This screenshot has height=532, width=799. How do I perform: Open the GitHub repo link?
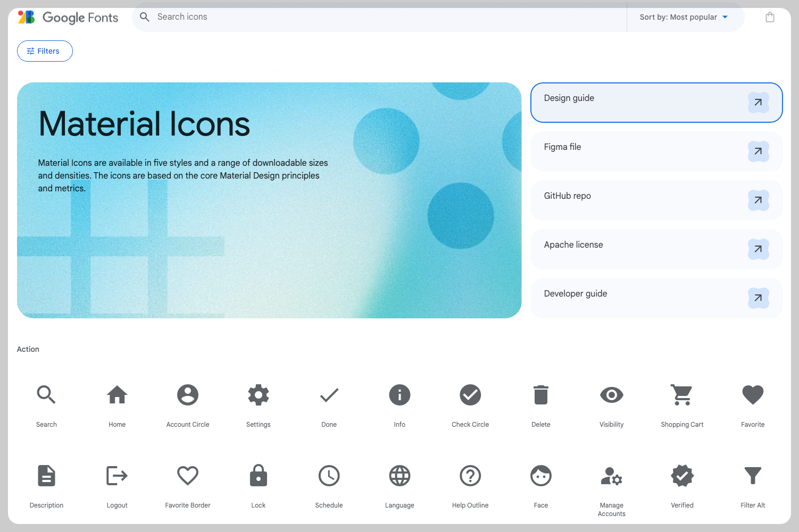tap(656, 200)
